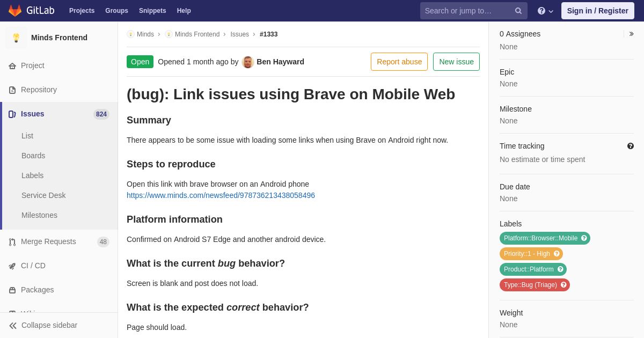Open Milestones in sidebar
644x338 pixels.
click(39, 215)
